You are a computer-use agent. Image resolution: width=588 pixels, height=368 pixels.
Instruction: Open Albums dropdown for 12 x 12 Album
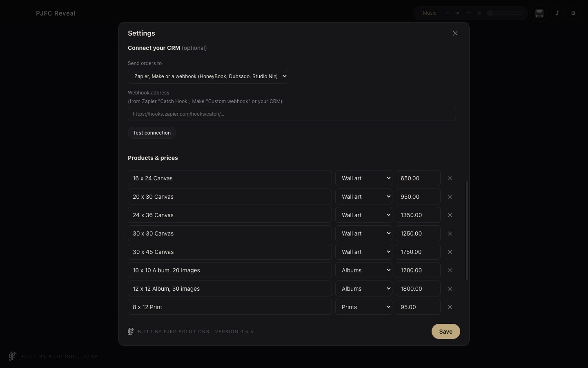pyautogui.click(x=364, y=289)
